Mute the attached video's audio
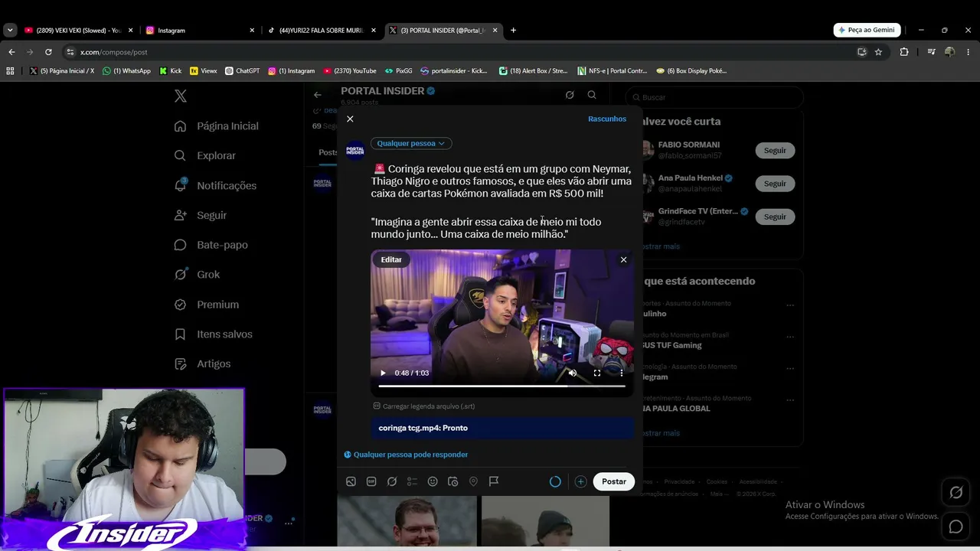980x551 pixels. pyautogui.click(x=572, y=373)
